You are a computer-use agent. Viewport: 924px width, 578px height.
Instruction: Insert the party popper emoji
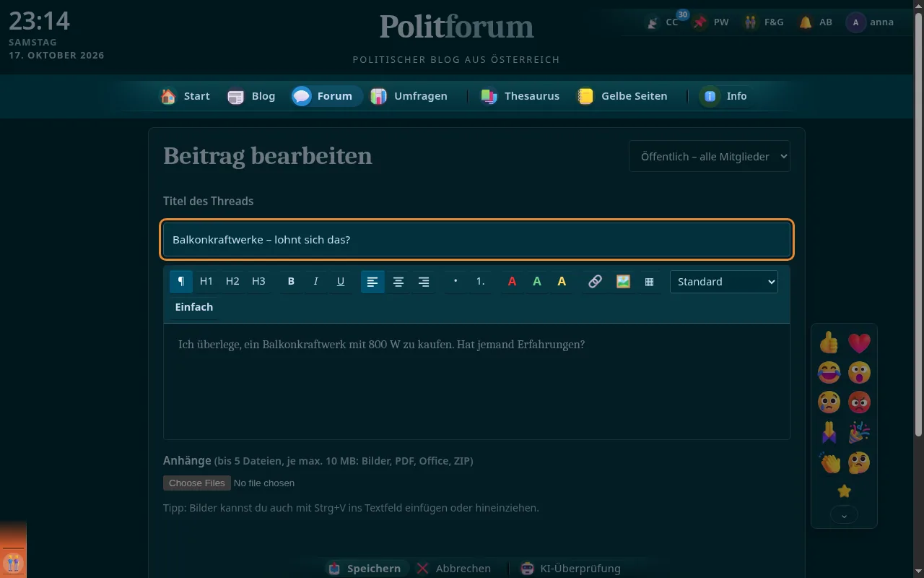[x=859, y=433]
